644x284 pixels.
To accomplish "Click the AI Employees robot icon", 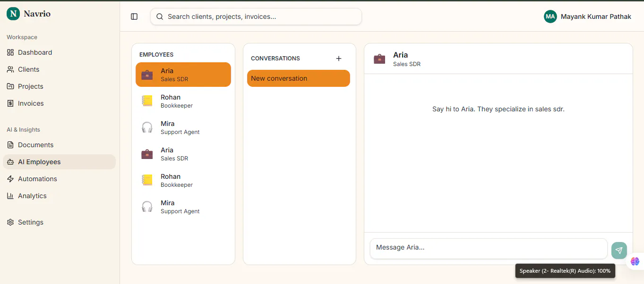I will (x=10, y=162).
